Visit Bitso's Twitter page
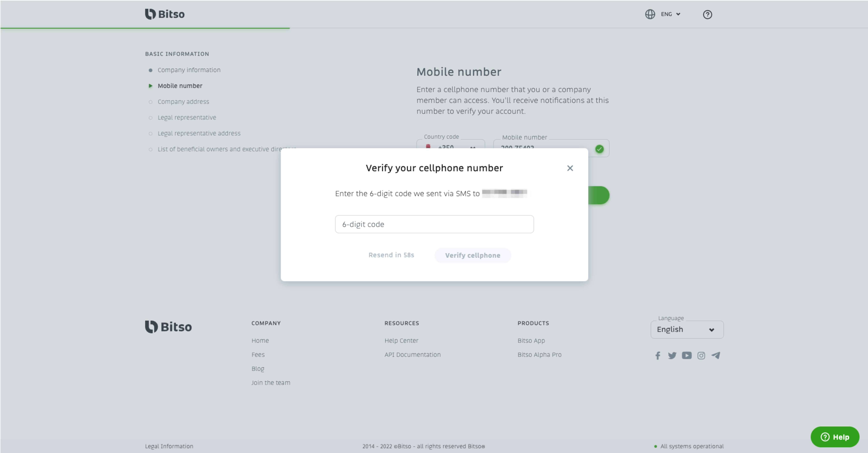 point(672,356)
